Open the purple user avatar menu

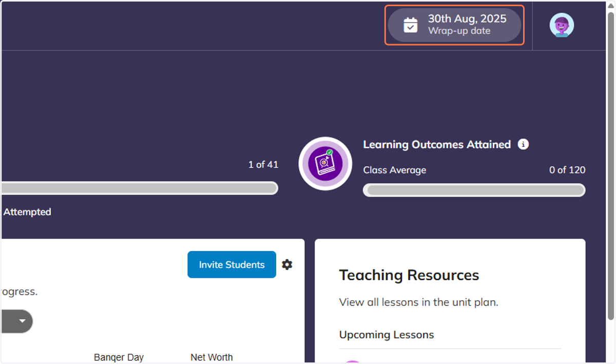click(562, 25)
